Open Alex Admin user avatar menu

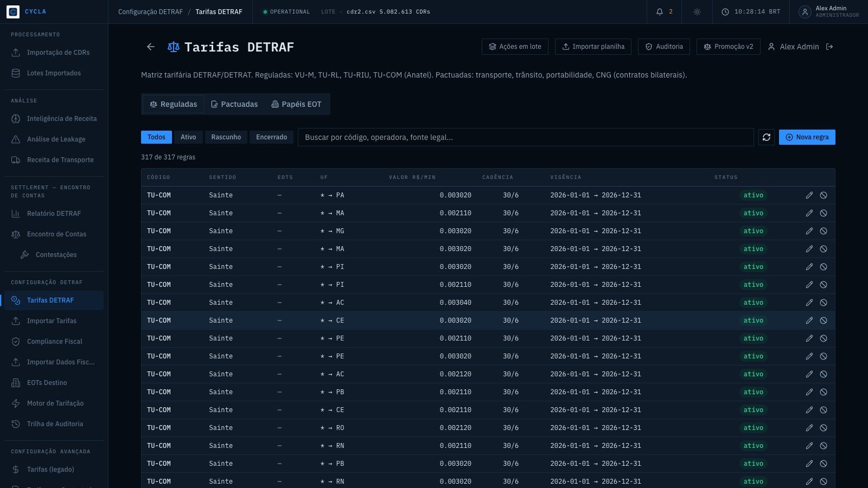coord(805,11)
